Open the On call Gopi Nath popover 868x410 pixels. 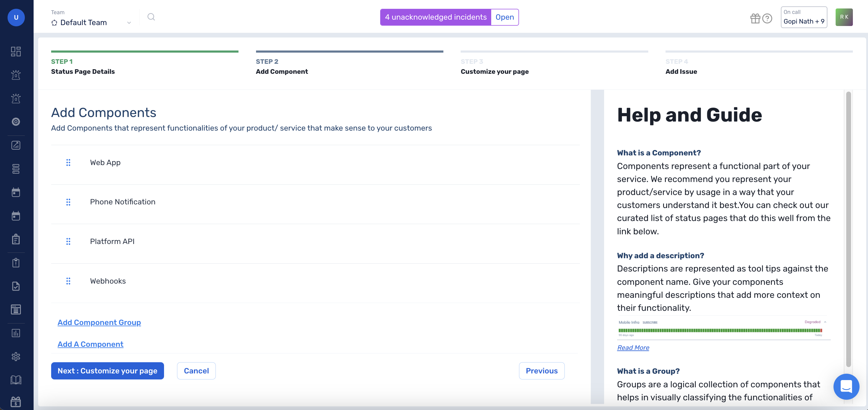[804, 17]
